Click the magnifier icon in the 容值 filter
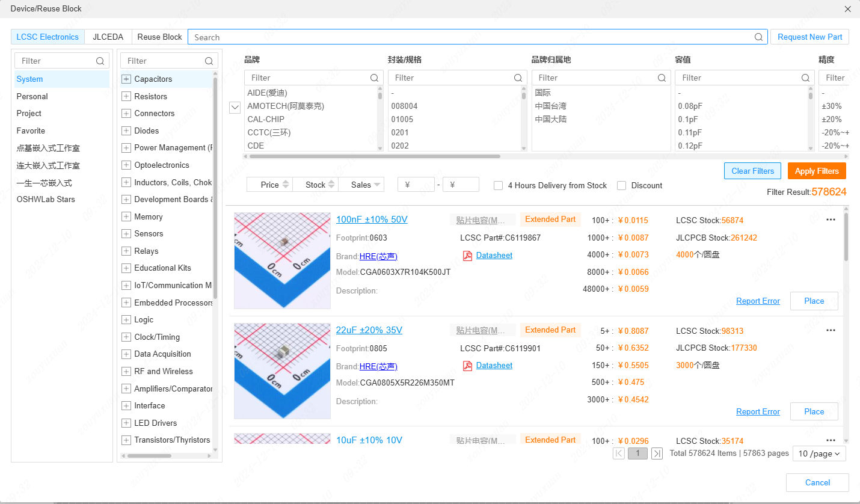The width and height of the screenshot is (860, 504). (x=805, y=78)
